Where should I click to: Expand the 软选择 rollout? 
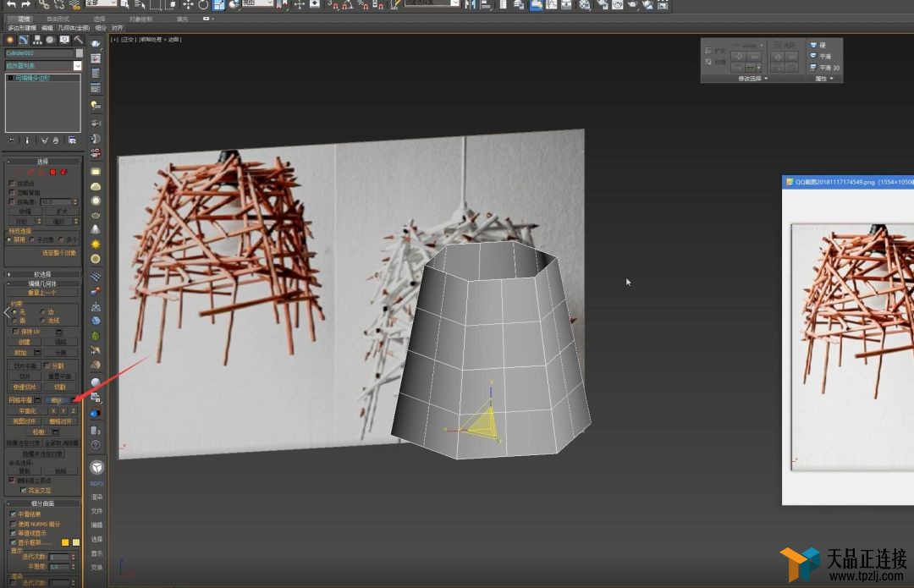42,274
